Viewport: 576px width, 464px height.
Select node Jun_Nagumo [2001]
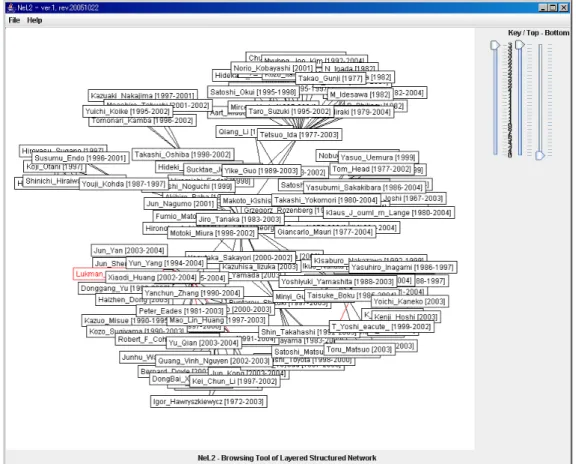click(180, 204)
